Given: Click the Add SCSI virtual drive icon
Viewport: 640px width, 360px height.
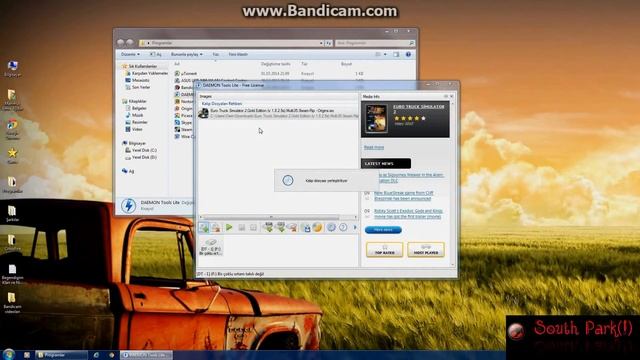Looking at the screenshot, I should (280, 227).
